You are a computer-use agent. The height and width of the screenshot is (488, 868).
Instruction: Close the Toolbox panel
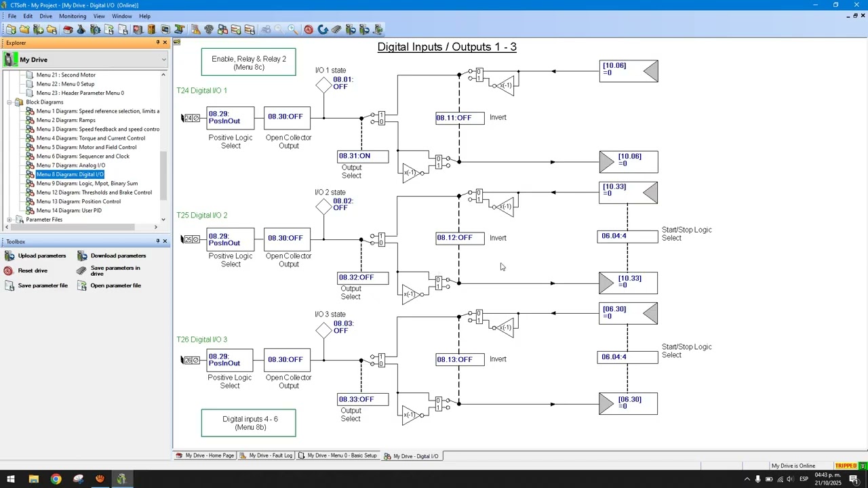pos(165,241)
